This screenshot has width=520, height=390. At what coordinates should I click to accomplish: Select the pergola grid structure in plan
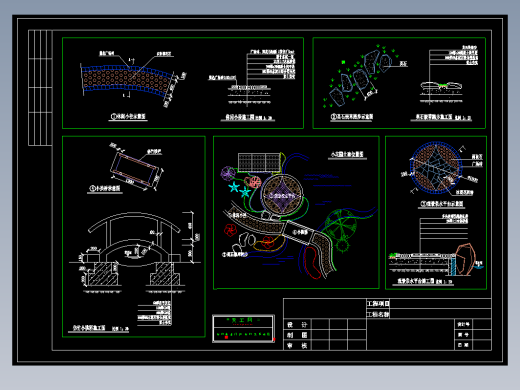point(259,162)
